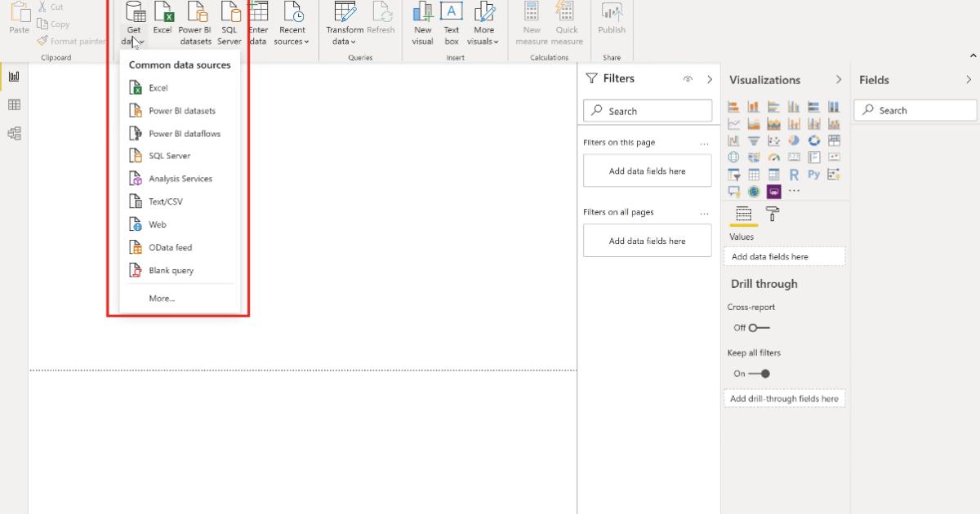Insert an R script visual
Viewport: 980px width, 514px height.
(793, 174)
